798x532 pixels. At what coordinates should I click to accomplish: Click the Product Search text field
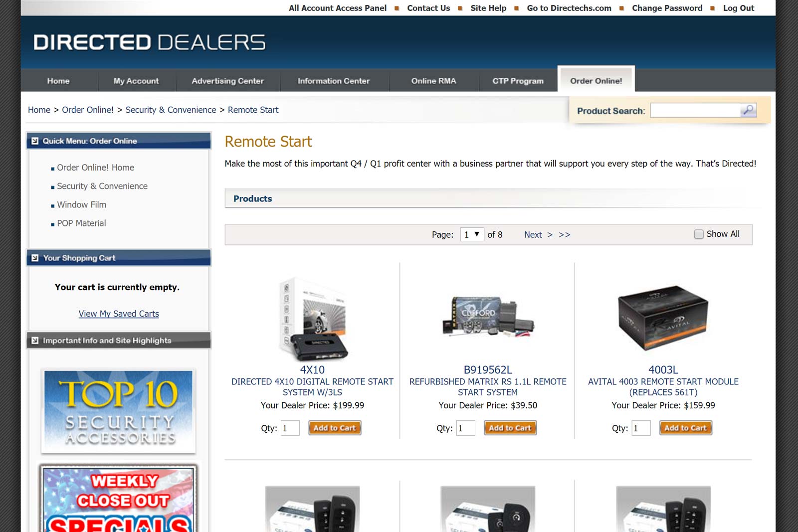[695, 110]
